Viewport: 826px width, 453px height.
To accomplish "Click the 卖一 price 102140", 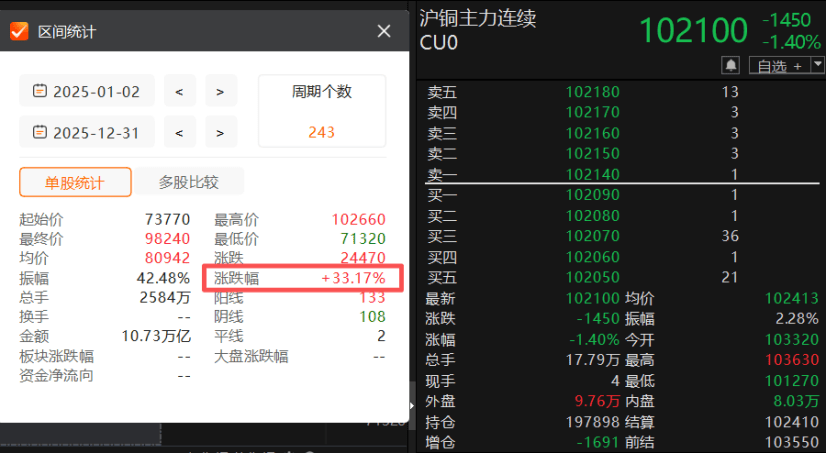I will pos(592,174).
